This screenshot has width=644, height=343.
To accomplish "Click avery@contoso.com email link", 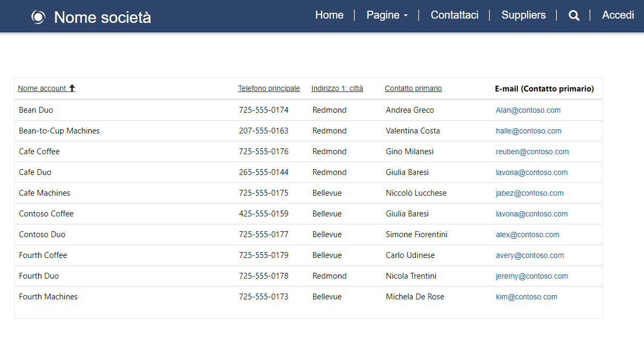I will [530, 255].
